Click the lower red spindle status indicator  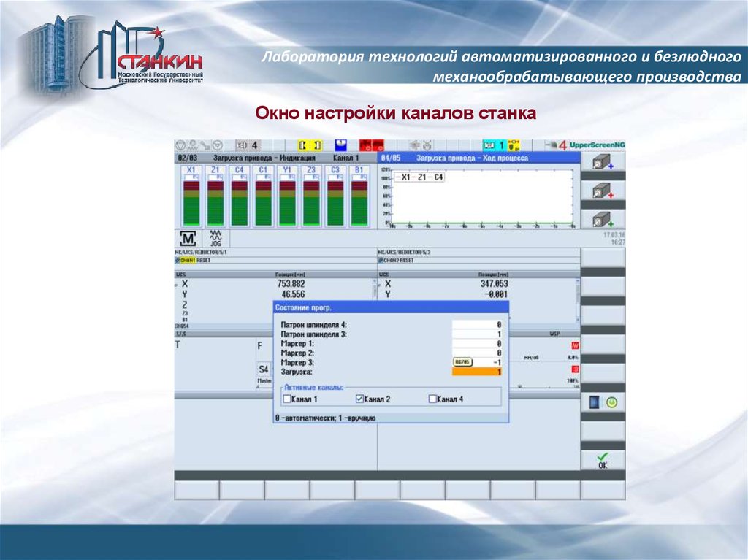(x=575, y=369)
